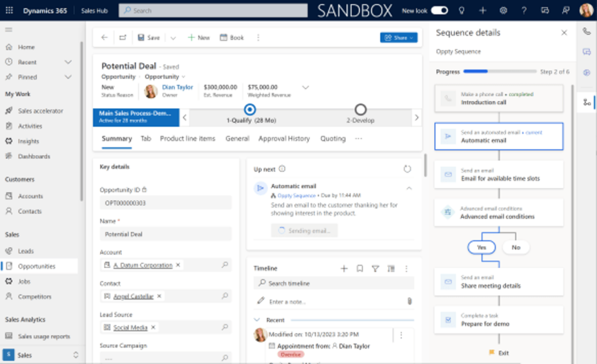Click the global Search box
The image size is (597, 364).
[213, 11]
